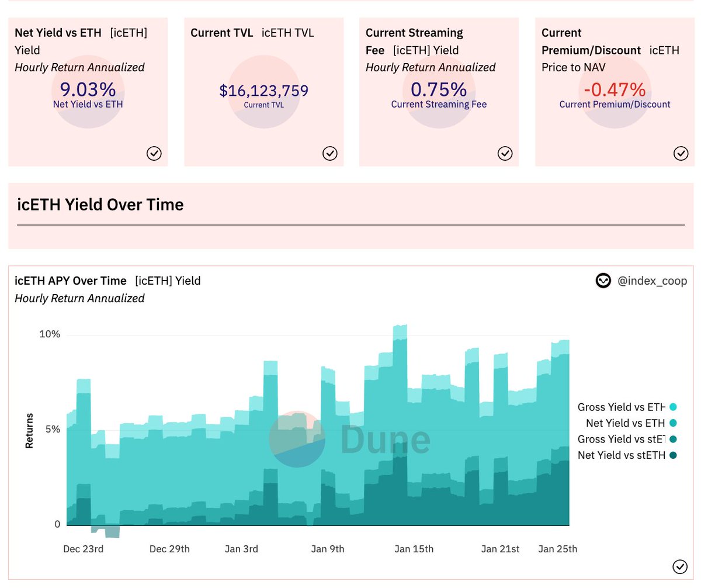Click the icETH Price to NAV label
This screenshot has width=701, height=588.
tap(610, 58)
